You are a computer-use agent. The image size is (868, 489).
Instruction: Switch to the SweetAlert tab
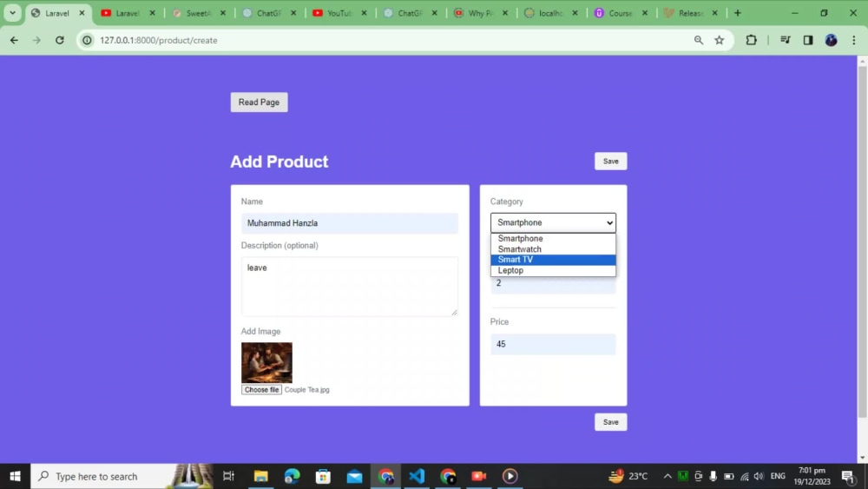pyautogui.click(x=199, y=13)
